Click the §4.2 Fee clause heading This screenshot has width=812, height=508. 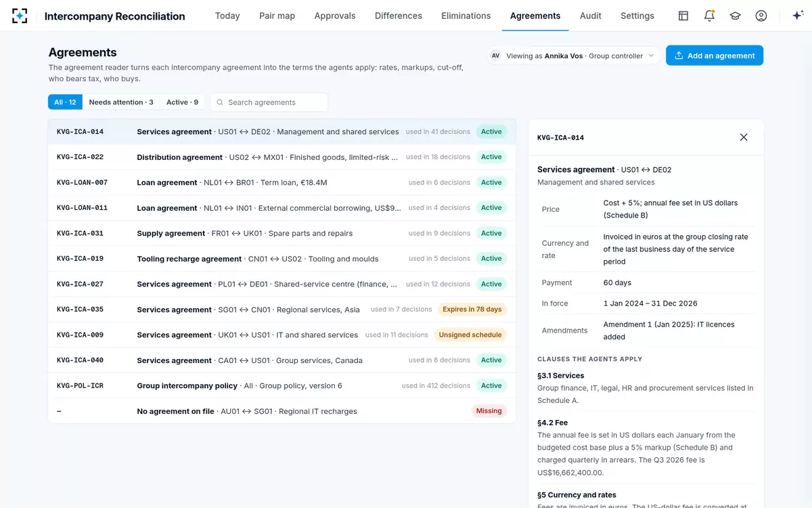coord(552,423)
